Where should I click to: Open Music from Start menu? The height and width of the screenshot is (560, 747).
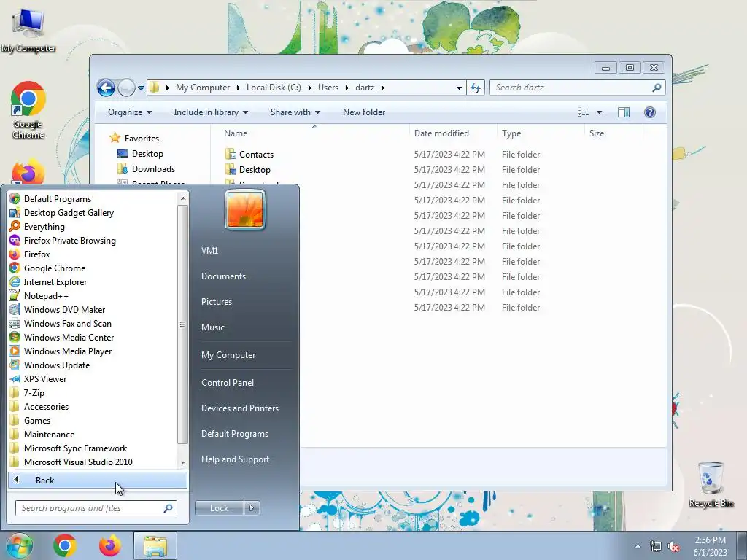212,327
